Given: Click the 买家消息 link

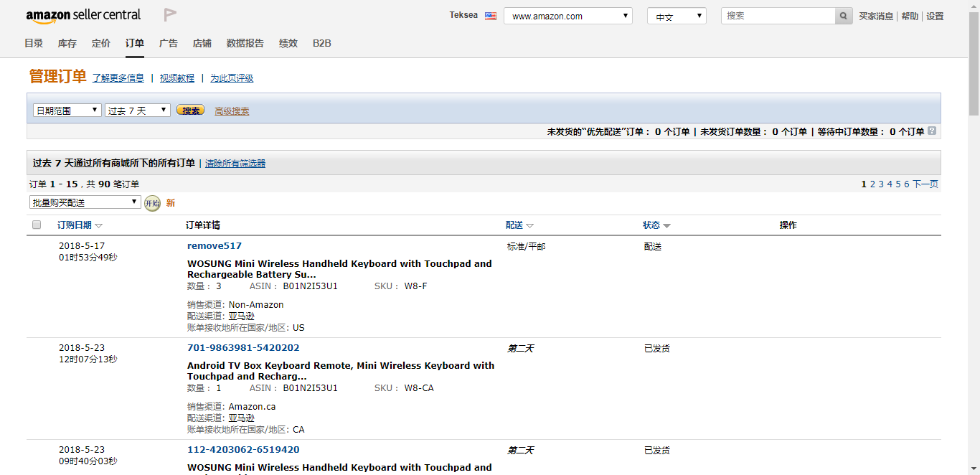Looking at the screenshot, I should [877, 17].
